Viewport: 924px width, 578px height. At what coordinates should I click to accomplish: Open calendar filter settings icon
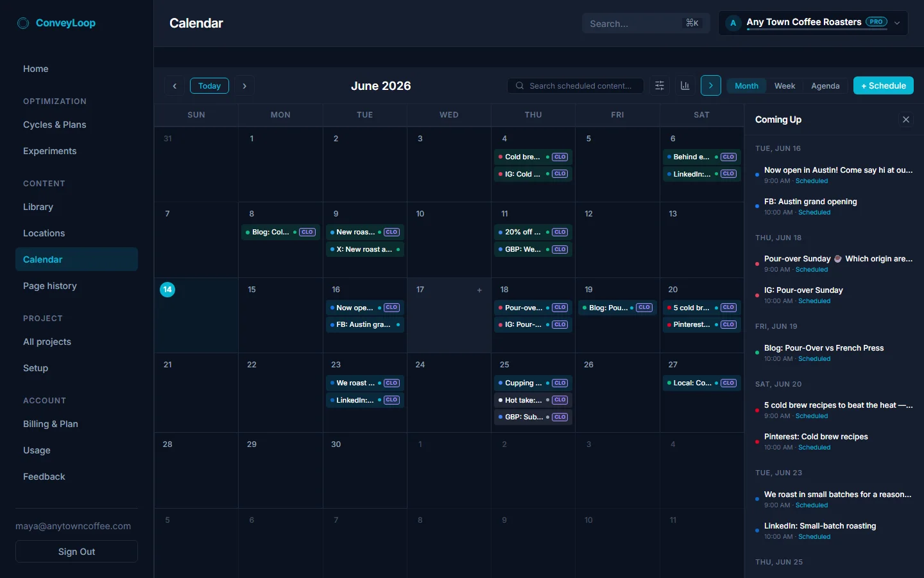660,85
